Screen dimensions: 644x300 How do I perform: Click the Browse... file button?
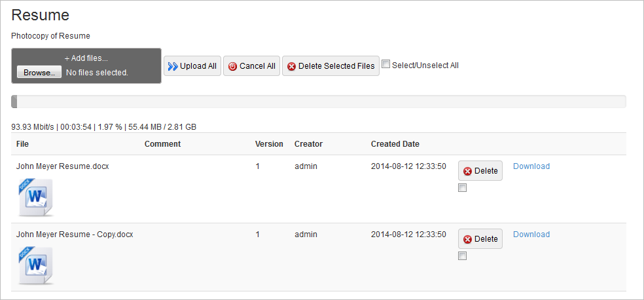coord(39,73)
